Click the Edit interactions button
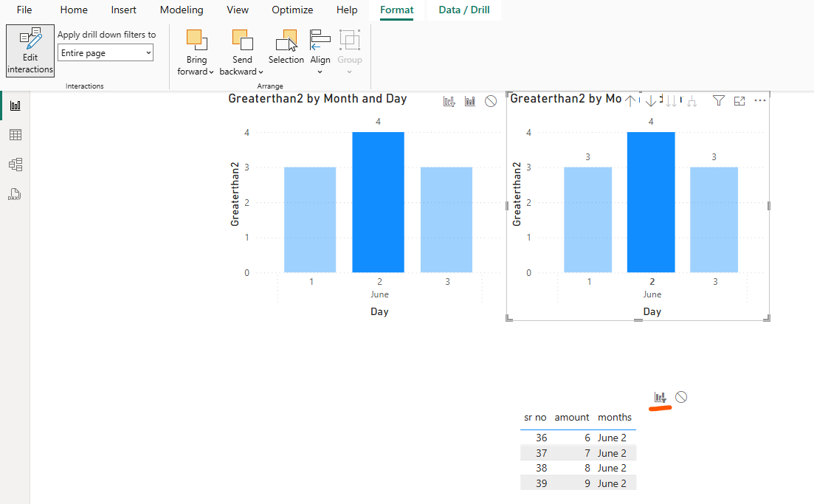The height and width of the screenshot is (504, 814). 30,51
